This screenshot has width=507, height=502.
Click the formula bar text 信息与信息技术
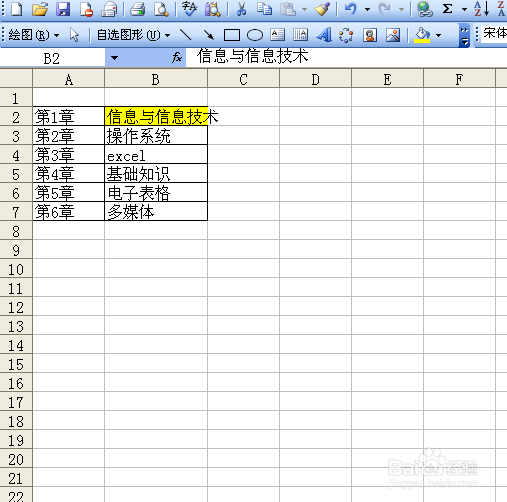[253, 56]
